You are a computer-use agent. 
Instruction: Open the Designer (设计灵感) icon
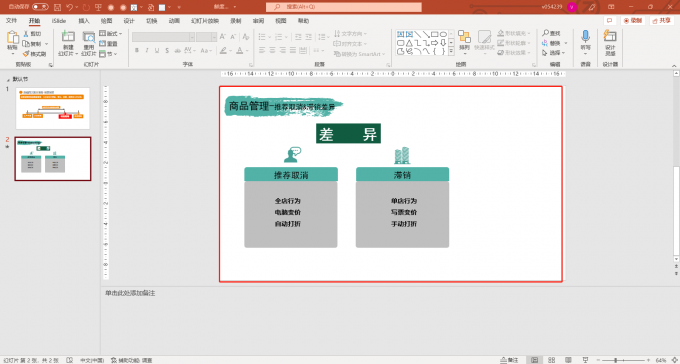[610, 36]
